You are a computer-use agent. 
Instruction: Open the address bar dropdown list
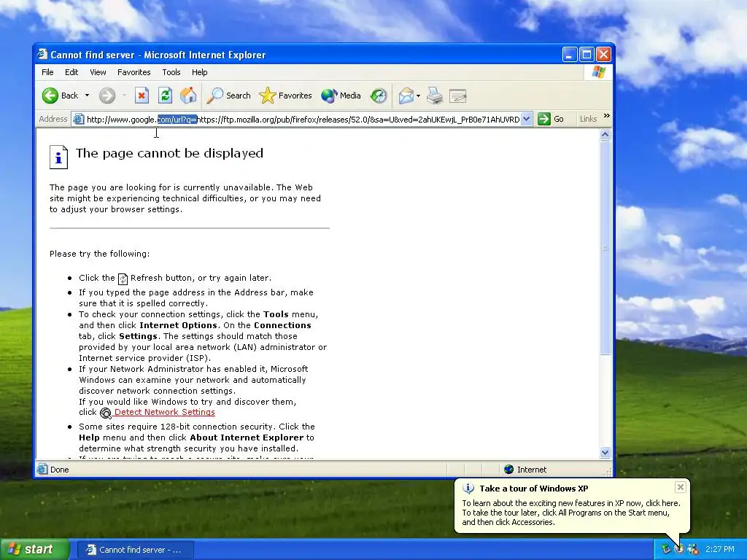click(526, 119)
